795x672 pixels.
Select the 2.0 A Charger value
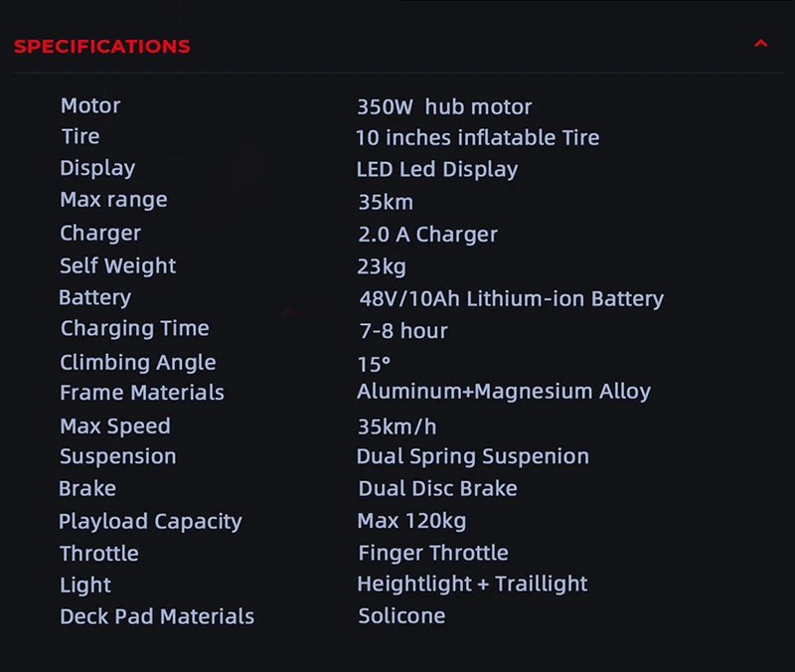(x=427, y=235)
